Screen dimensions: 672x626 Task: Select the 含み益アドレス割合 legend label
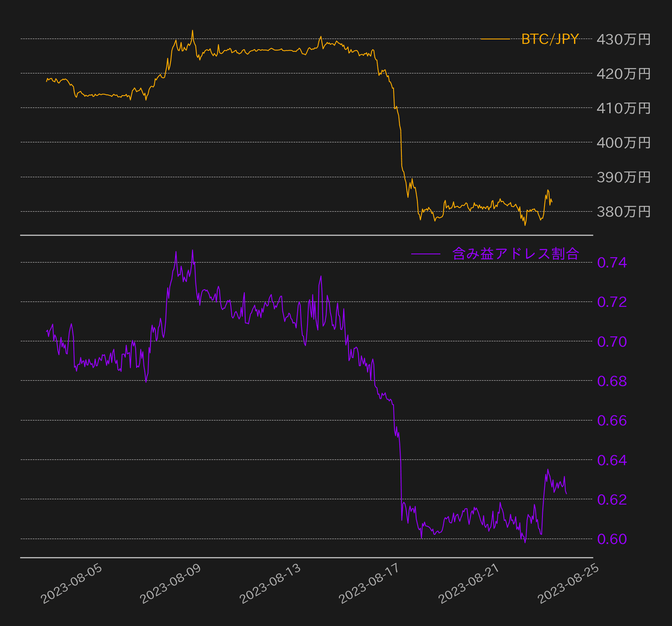[515, 254]
